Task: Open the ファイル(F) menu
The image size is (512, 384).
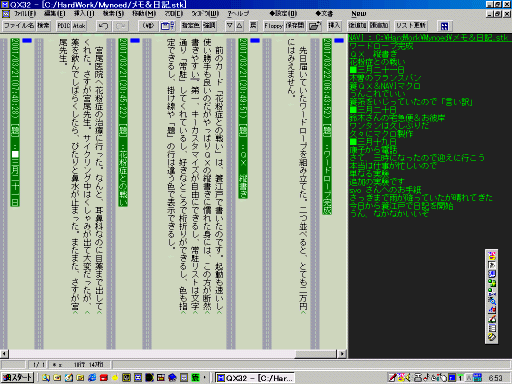Action: [x=25, y=14]
